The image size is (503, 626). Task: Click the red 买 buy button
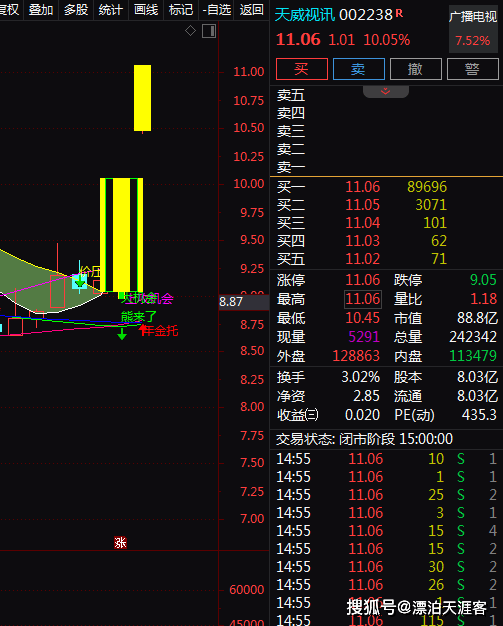(x=302, y=69)
